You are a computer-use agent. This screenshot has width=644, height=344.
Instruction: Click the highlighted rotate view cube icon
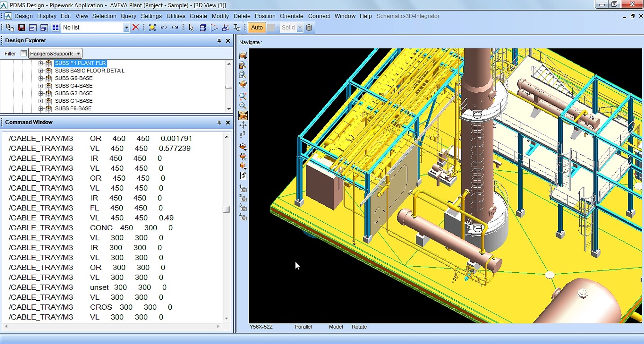pyautogui.click(x=243, y=115)
